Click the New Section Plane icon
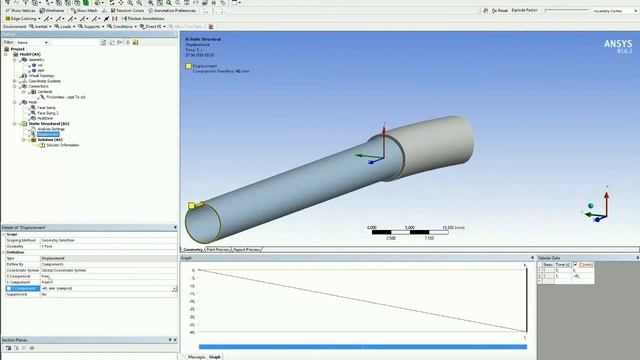640x360 pixels. 8,348
